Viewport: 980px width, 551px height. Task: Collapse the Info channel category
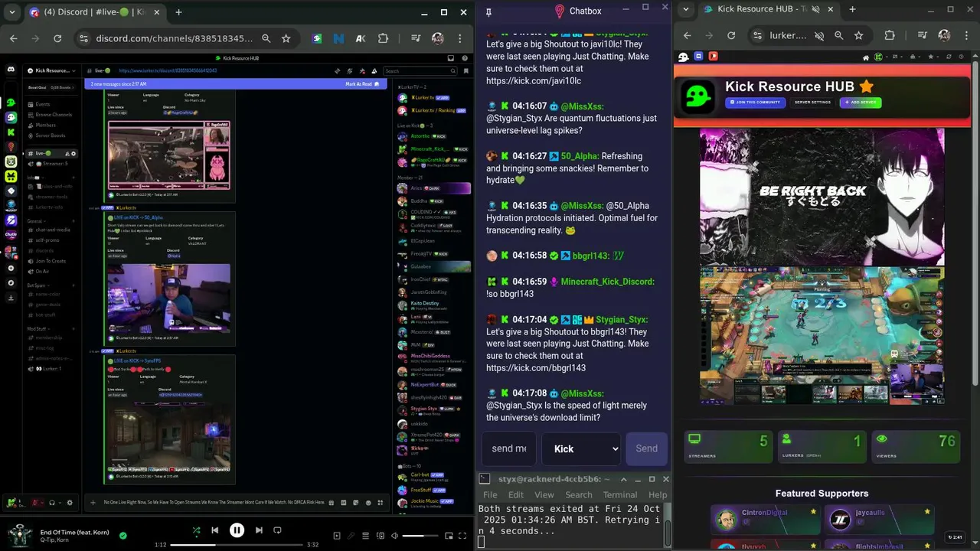[x=36, y=178]
